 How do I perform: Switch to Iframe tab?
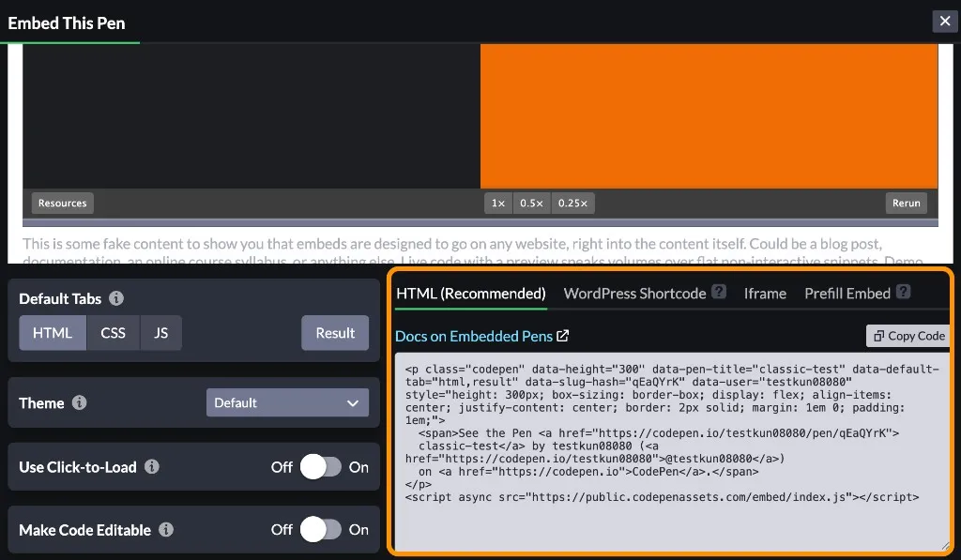coord(765,294)
